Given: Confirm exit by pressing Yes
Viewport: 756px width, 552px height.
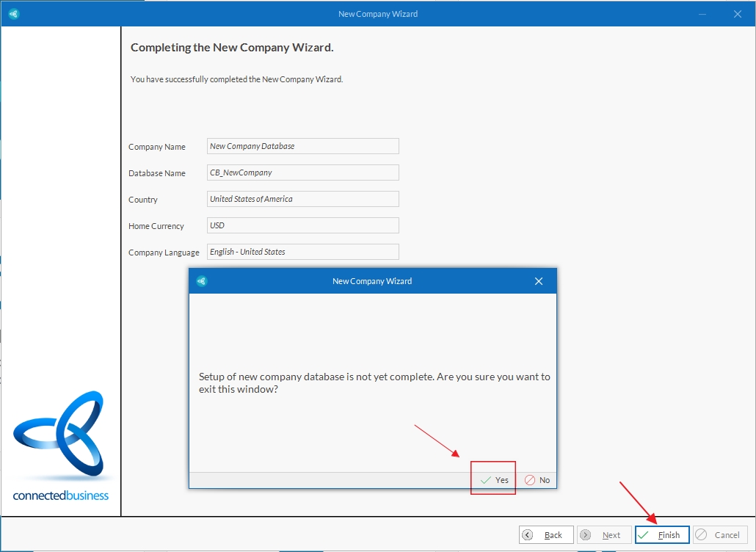Looking at the screenshot, I should pyautogui.click(x=494, y=480).
